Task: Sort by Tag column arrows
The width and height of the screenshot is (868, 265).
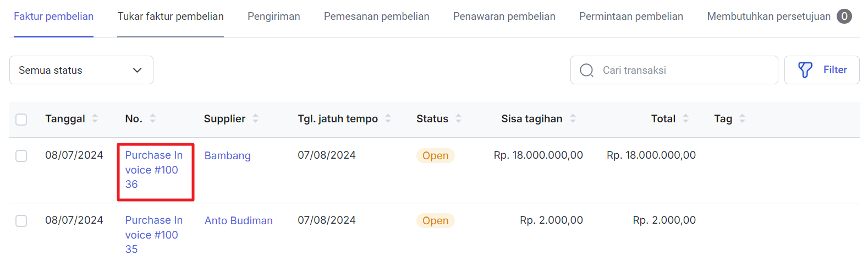Action: [742, 118]
